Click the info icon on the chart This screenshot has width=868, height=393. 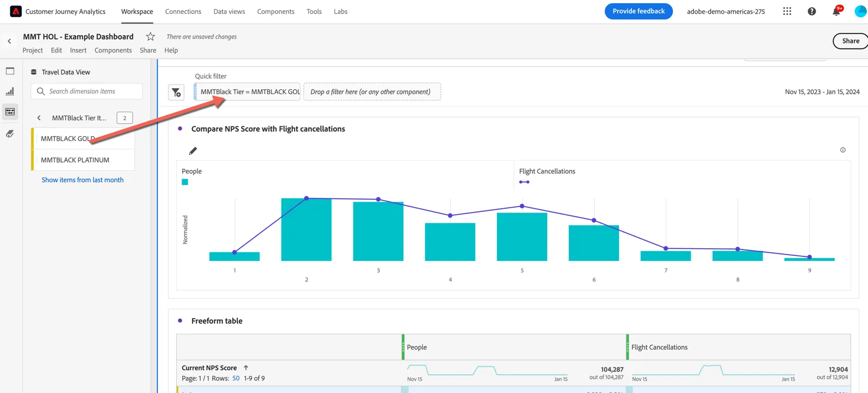[x=843, y=150]
